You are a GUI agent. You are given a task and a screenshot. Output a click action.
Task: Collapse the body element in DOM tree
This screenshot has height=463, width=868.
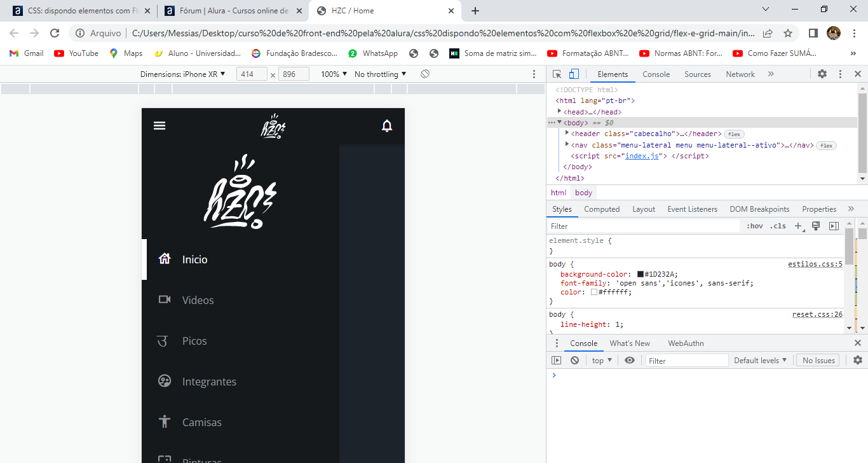pos(559,122)
